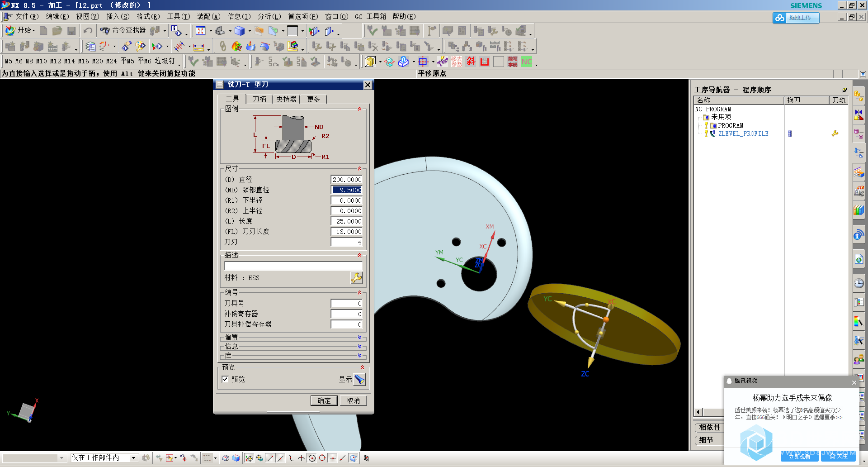Viewport: 868px width, 467px height.
Task: Click the 移去参数 remove parameters icon
Action: click(457, 61)
